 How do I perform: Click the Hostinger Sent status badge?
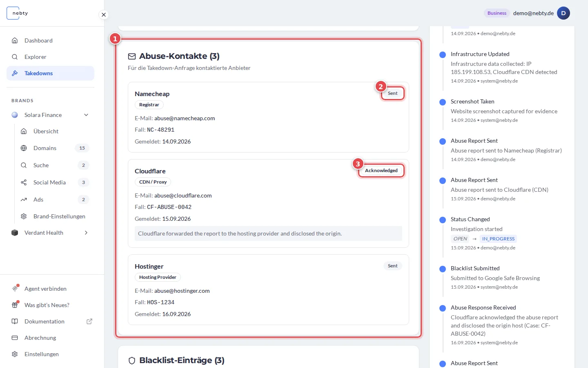[392, 266]
